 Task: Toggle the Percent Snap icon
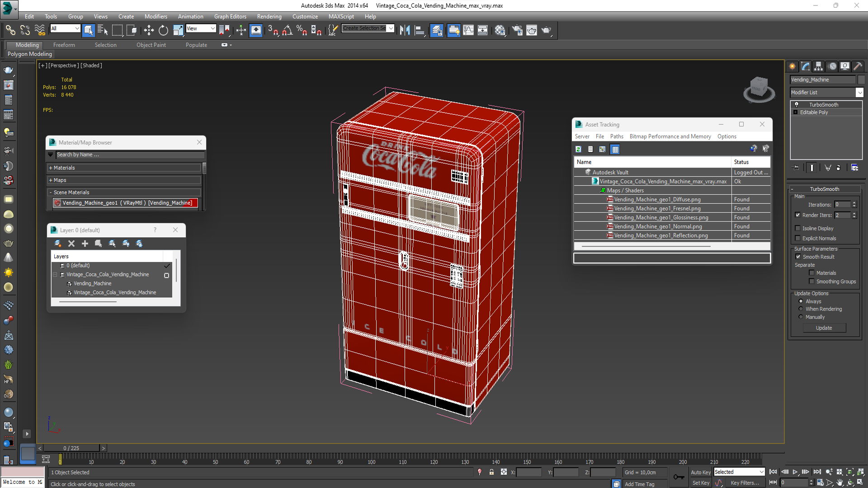pos(302,30)
